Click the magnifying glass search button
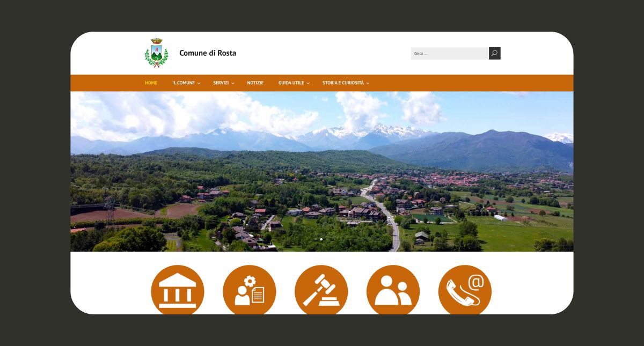644x346 pixels. (x=494, y=53)
